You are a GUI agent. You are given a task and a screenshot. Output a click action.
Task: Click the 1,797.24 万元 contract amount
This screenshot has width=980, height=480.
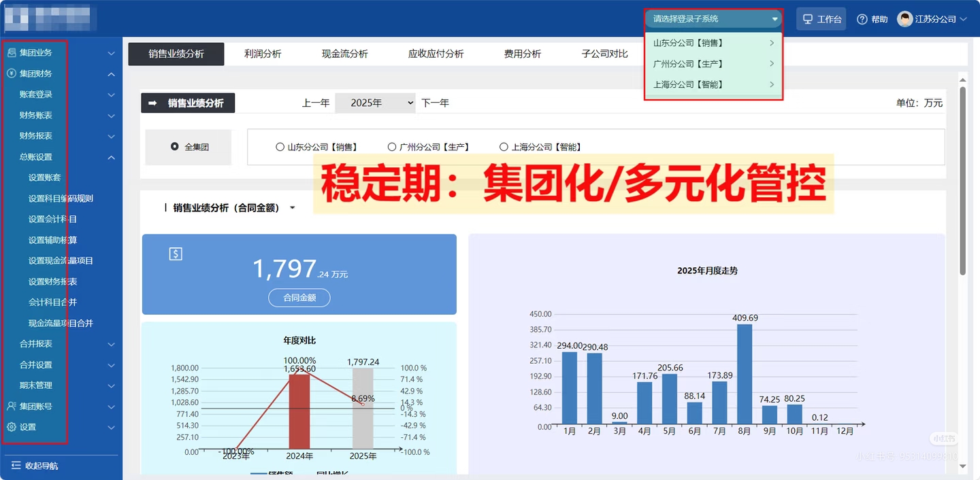(x=300, y=269)
